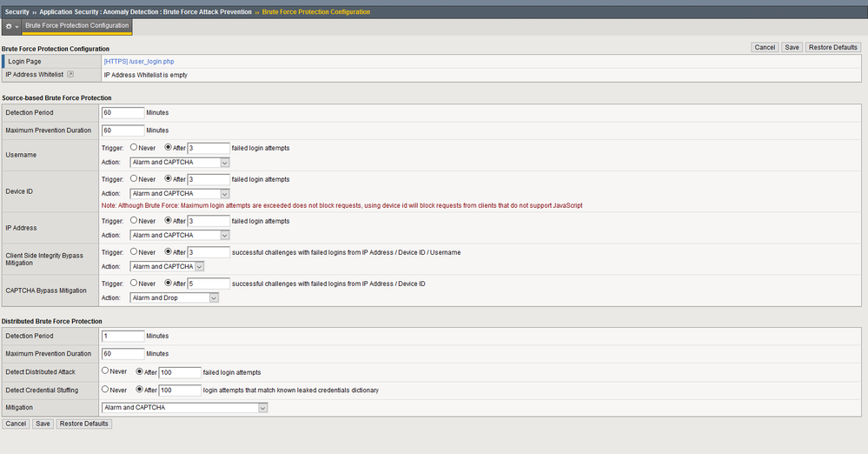
Task: Click 'IP Address Whitelist is empty' text
Action: tap(146, 75)
